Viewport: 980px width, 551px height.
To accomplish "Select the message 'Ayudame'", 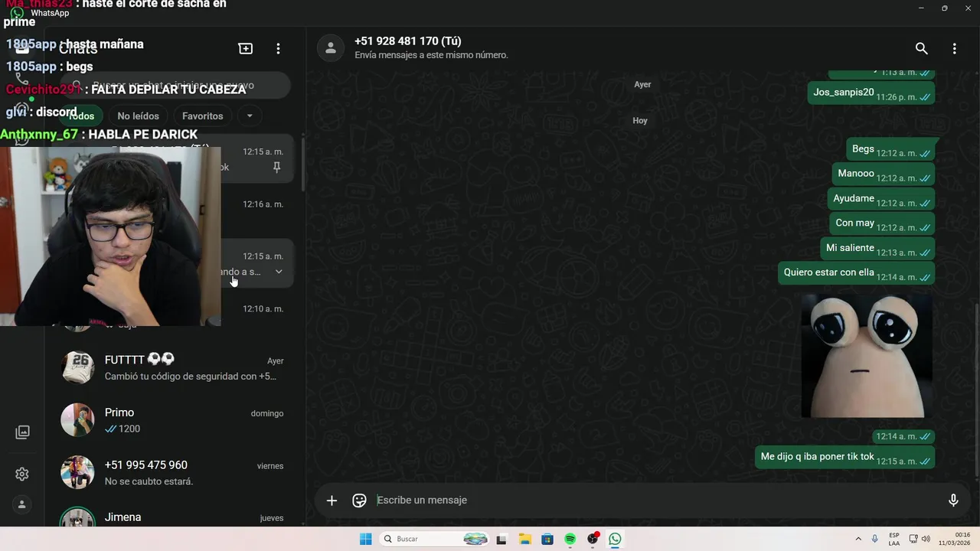I will click(881, 199).
